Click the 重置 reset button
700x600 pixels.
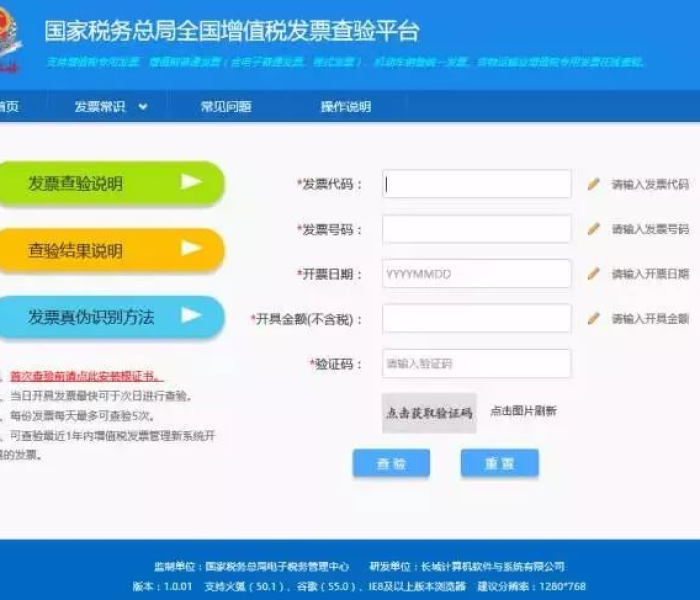(500, 463)
